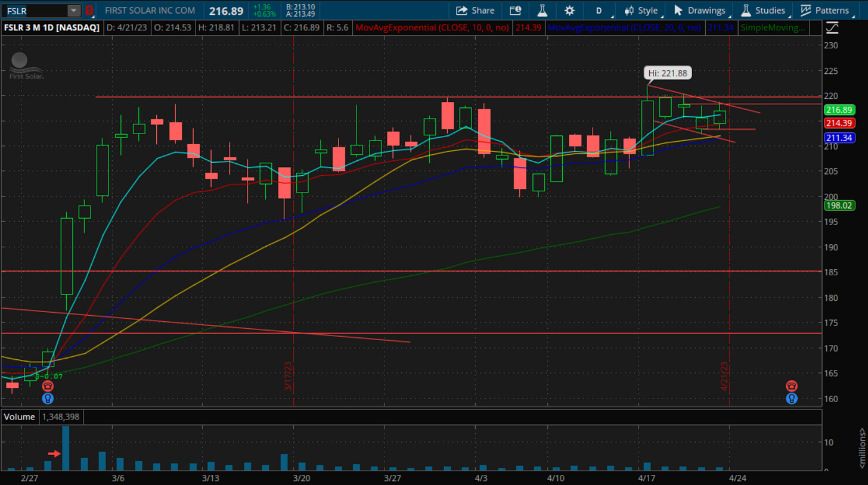Click the right red phone earnings icon
Image resolution: width=868 pixels, height=485 pixels.
coord(791,386)
